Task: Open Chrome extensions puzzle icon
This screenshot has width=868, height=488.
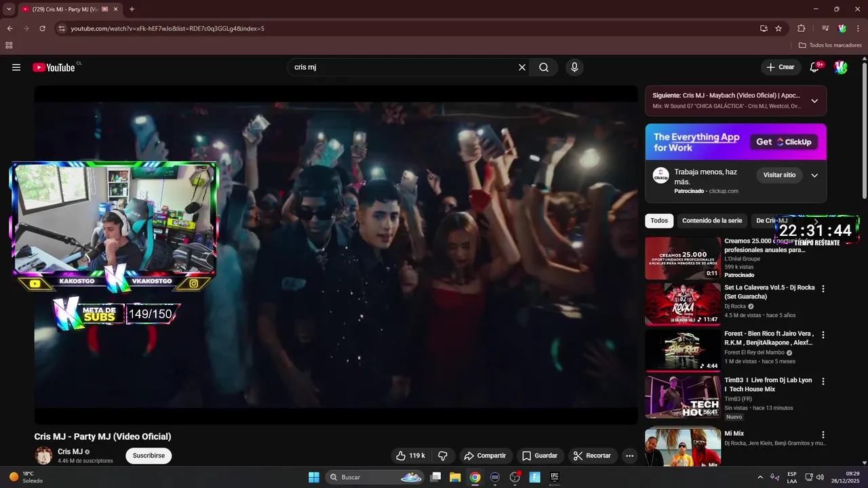Action: [801, 28]
